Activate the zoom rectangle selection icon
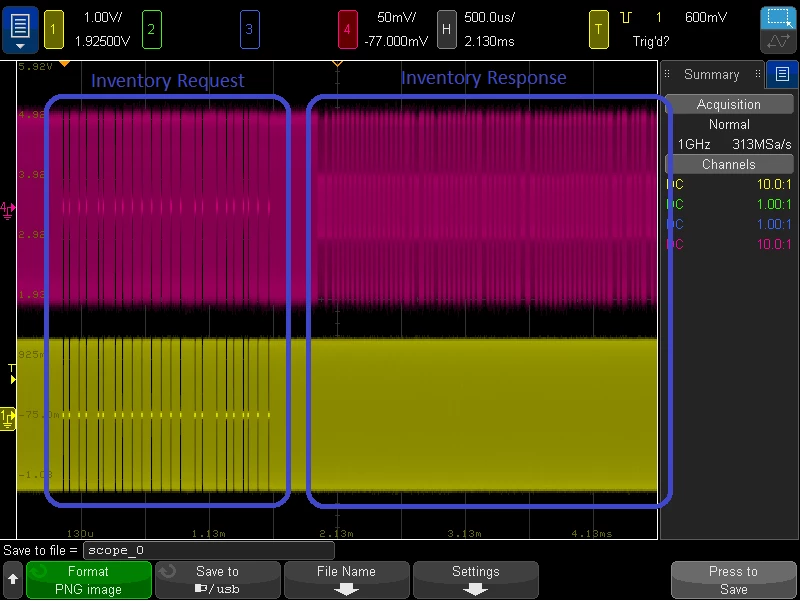 coord(778,18)
